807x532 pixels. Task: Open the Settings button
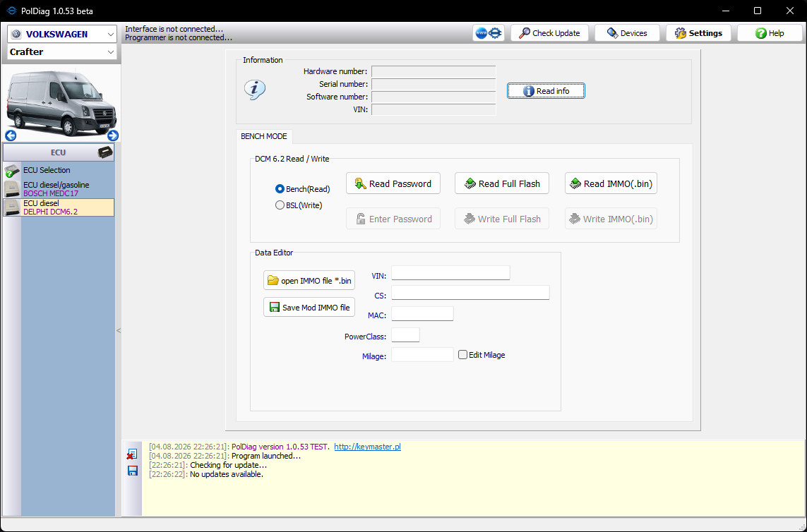click(x=698, y=33)
